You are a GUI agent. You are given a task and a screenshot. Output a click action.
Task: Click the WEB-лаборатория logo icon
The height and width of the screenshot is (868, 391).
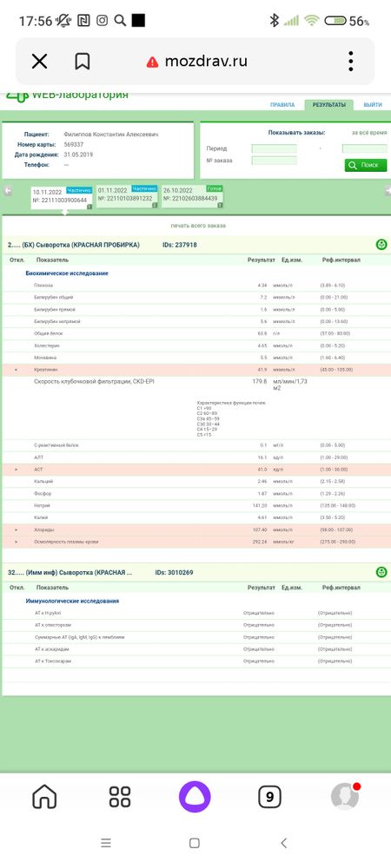click(x=17, y=95)
